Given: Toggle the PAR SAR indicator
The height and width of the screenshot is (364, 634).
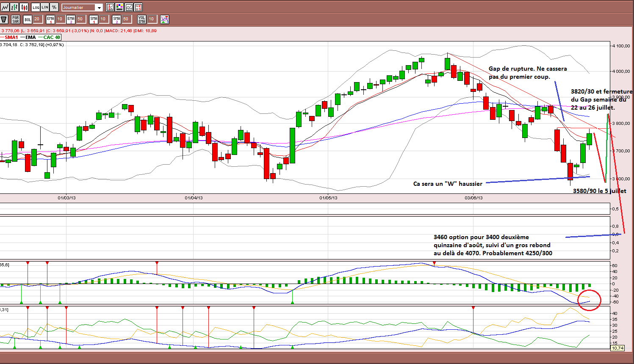Looking at the screenshot, I should 16,19.
